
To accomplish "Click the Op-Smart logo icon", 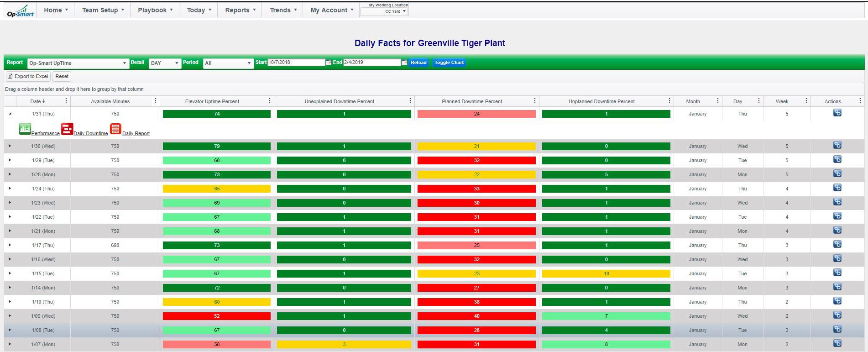I will point(21,11).
